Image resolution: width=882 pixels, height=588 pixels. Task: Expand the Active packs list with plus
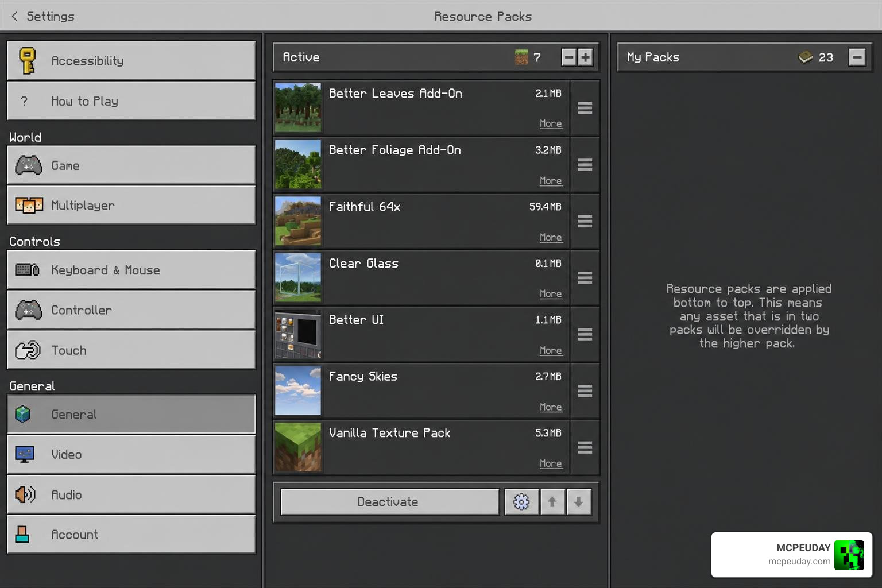(x=585, y=57)
